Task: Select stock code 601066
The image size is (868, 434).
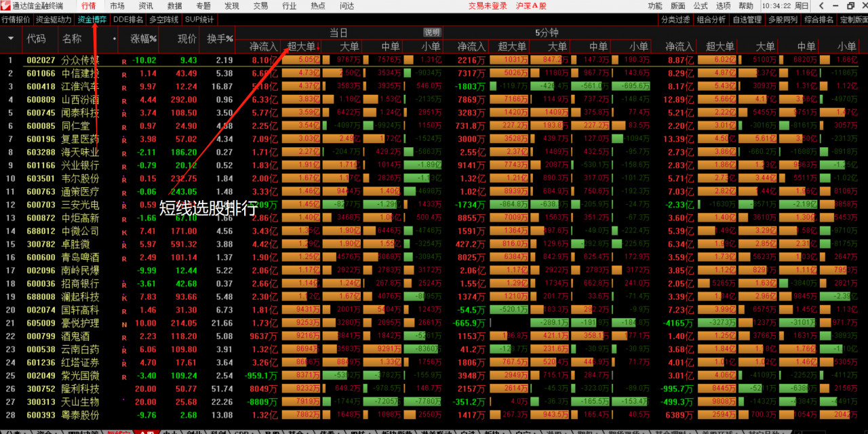Action: click(x=41, y=74)
